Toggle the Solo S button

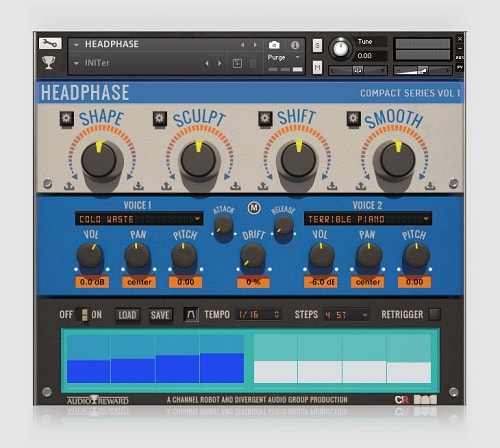317,45
